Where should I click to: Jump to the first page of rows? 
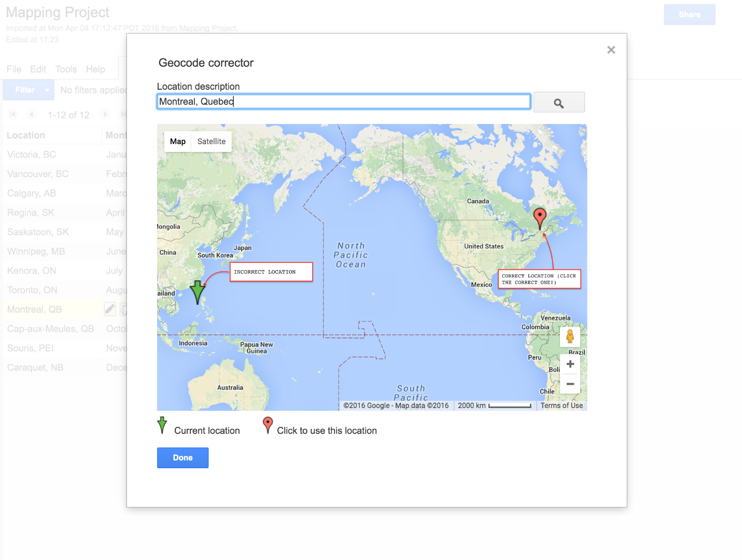point(13,114)
